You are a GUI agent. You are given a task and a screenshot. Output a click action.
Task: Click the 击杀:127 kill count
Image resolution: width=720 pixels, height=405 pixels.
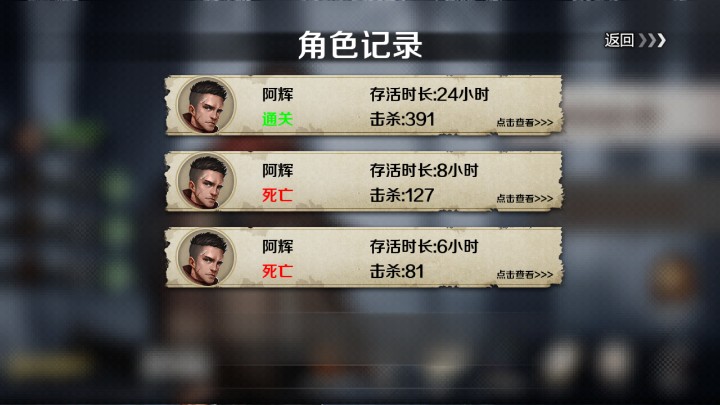coord(402,195)
